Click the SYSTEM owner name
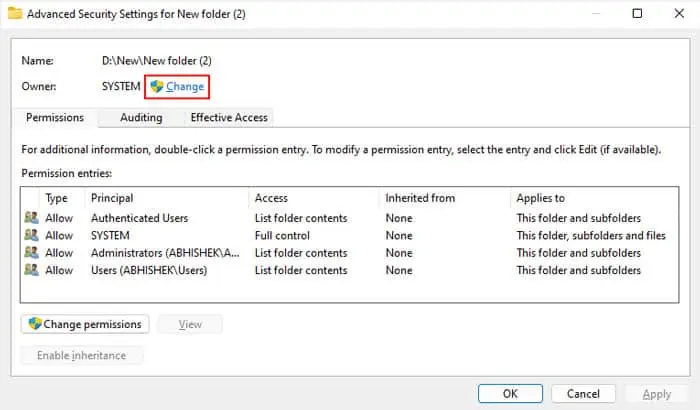The width and height of the screenshot is (700, 410). coord(121,86)
